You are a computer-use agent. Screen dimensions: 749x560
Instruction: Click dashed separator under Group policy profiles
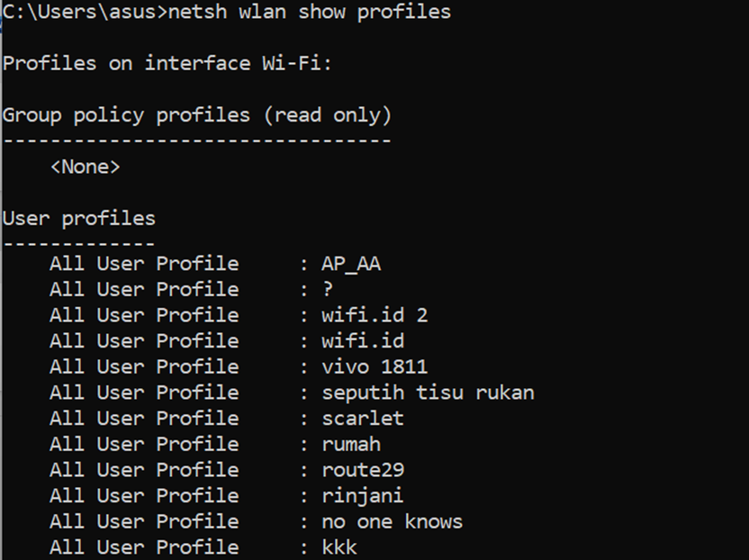point(197,140)
